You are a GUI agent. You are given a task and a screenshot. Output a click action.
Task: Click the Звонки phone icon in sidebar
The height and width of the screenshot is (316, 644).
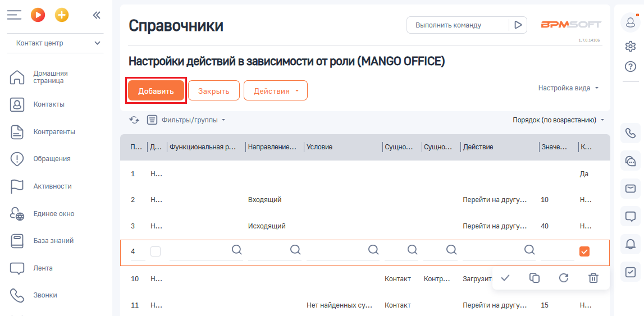[17, 295]
